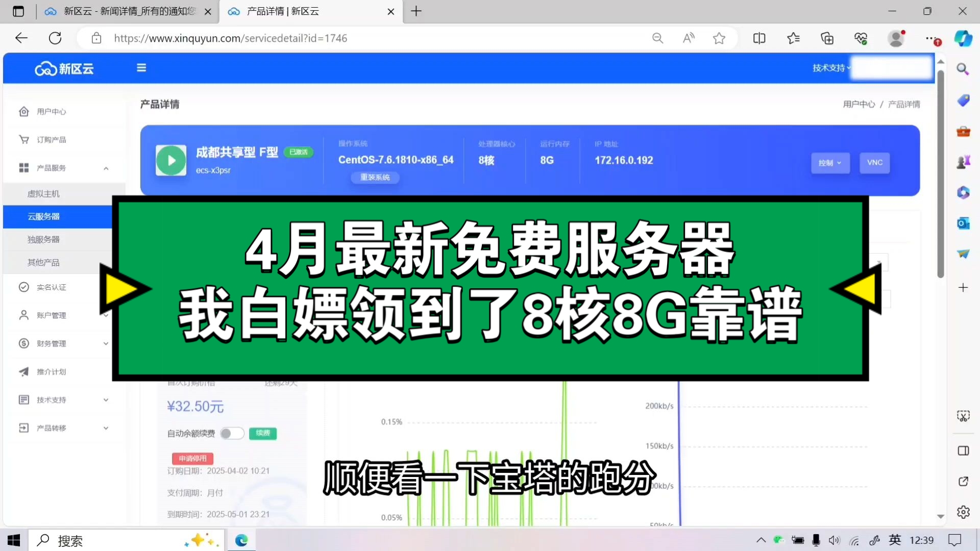Expand the 控制 dropdown

tap(830, 163)
